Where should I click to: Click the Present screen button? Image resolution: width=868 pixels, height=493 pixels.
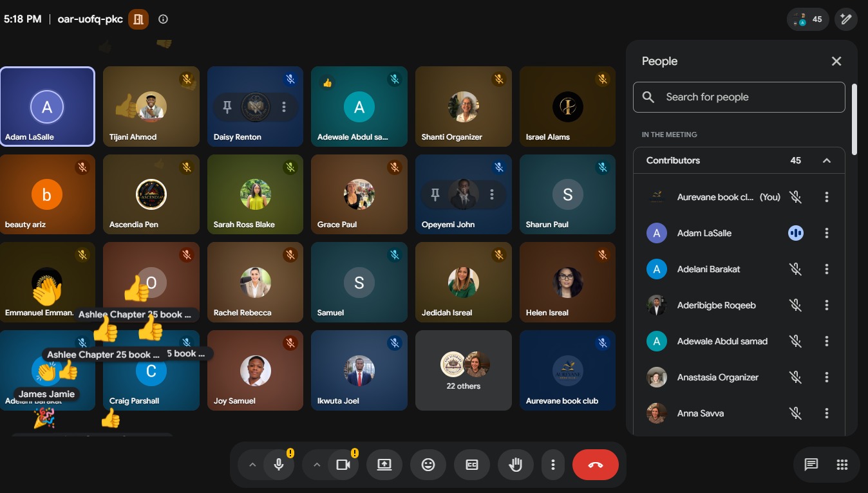(384, 465)
